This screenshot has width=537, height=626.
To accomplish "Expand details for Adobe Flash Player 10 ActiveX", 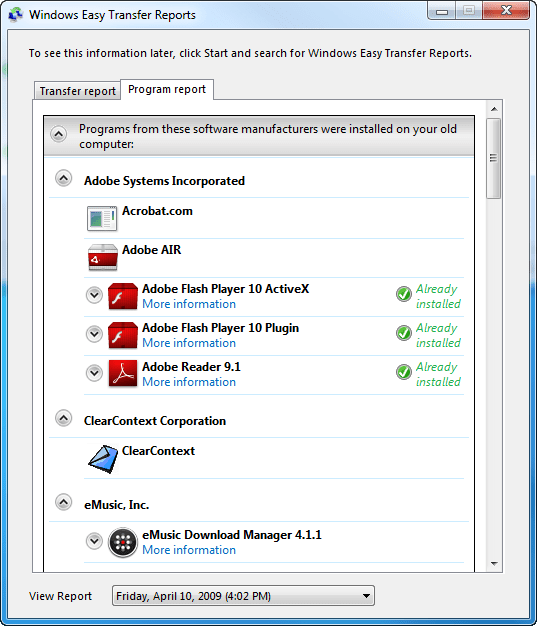I will click(94, 295).
